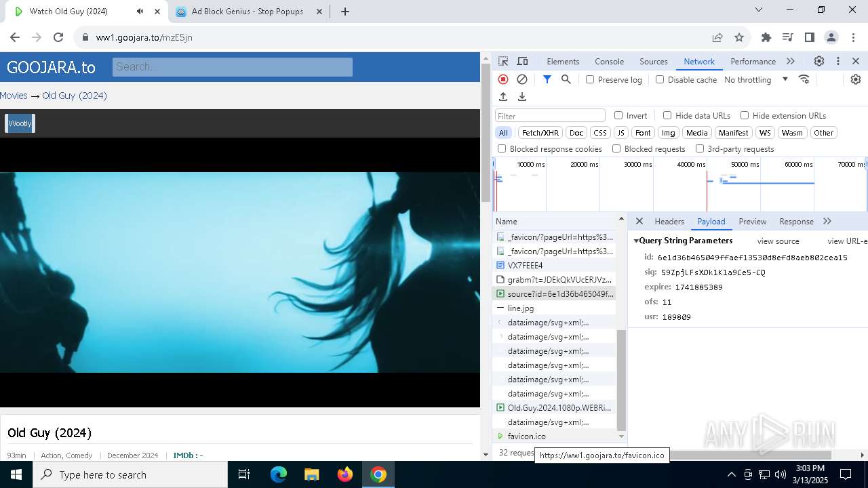Image resolution: width=868 pixels, height=488 pixels.
Task: Click the request list vertical scrollbar
Action: [621, 380]
